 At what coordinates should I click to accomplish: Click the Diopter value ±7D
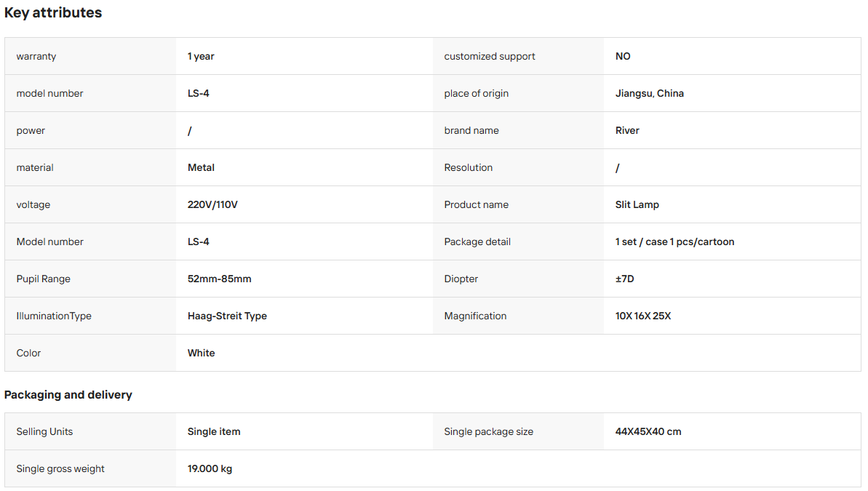624,279
